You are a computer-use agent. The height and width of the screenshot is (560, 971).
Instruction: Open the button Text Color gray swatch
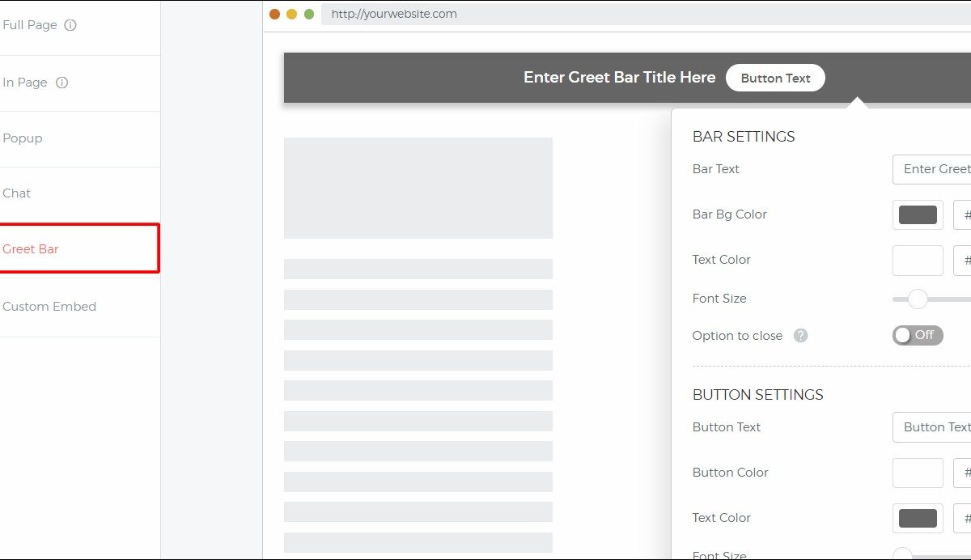tap(918, 518)
